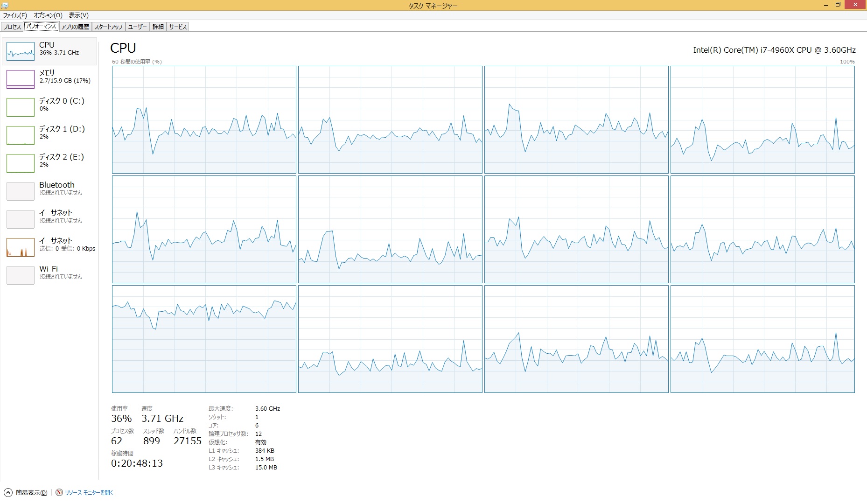The image size is (867, 504).
Task: Open the オプション(O) menu
Action: point(48,15)
